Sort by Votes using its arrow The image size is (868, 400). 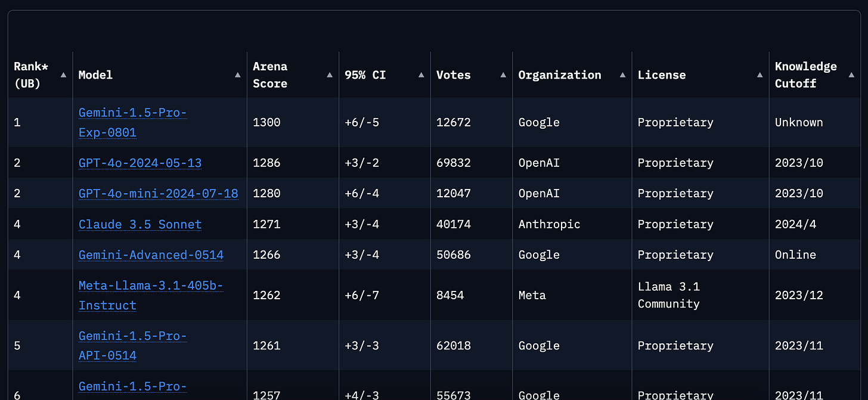(x=503, y=75)
